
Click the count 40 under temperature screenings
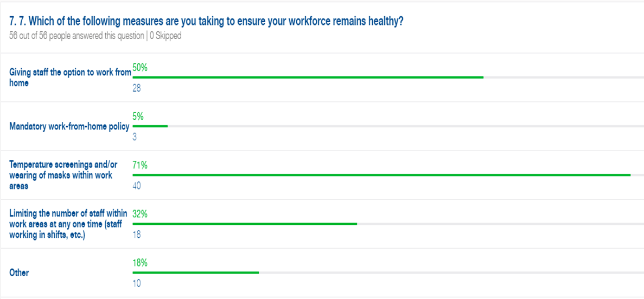[137, 186]
